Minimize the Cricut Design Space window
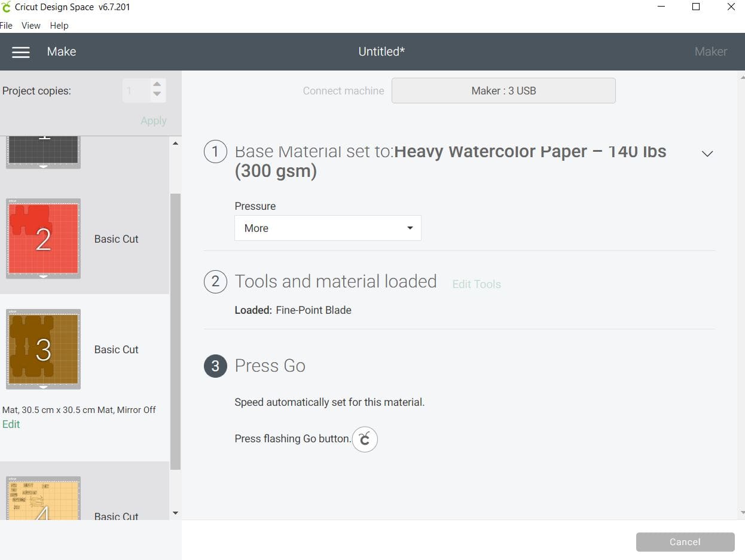Viewport: 745px width, 560px height. point(661,7)
